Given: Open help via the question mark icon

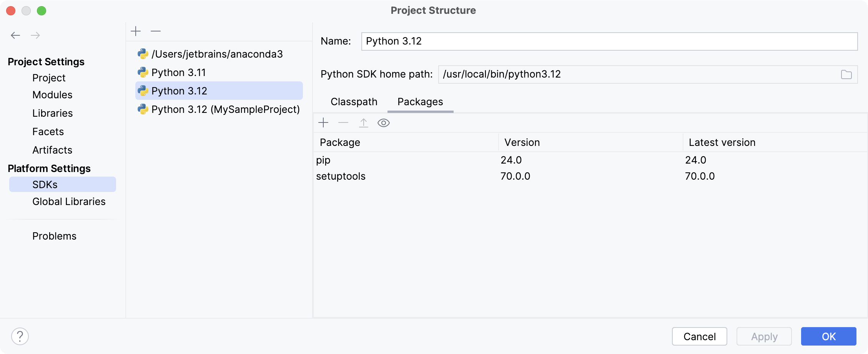Looking at the screenshot, I should 20,336.
